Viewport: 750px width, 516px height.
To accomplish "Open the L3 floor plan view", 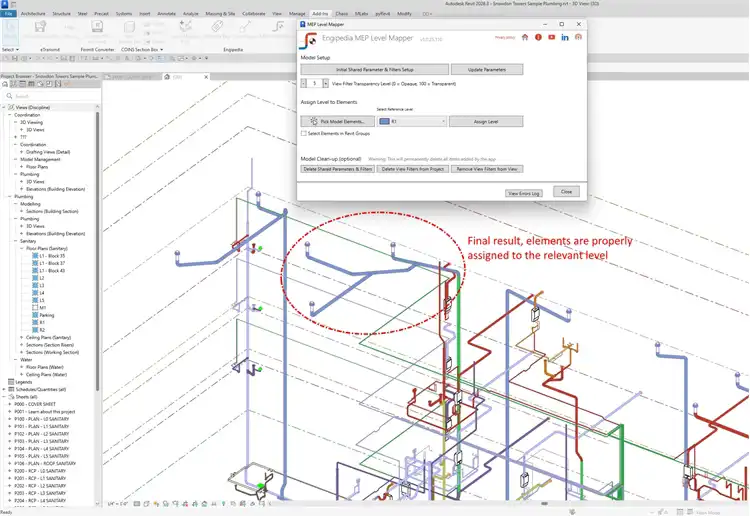I will coord(42,285).
